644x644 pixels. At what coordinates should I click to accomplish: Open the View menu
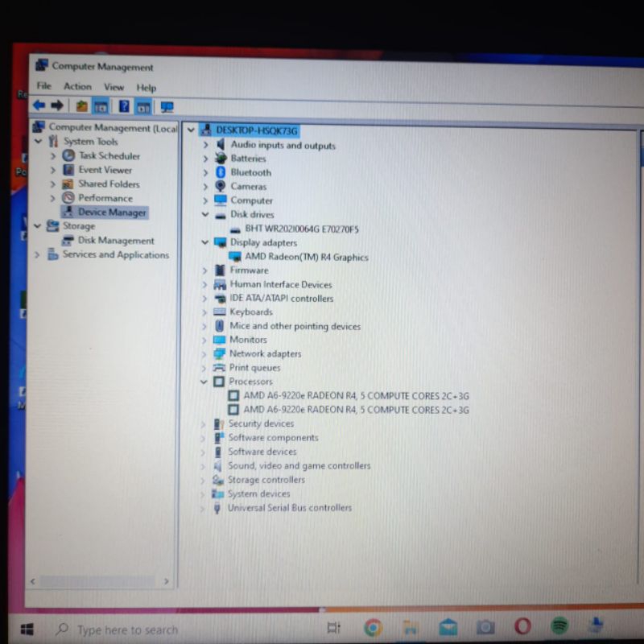click(x=114, y=87)
